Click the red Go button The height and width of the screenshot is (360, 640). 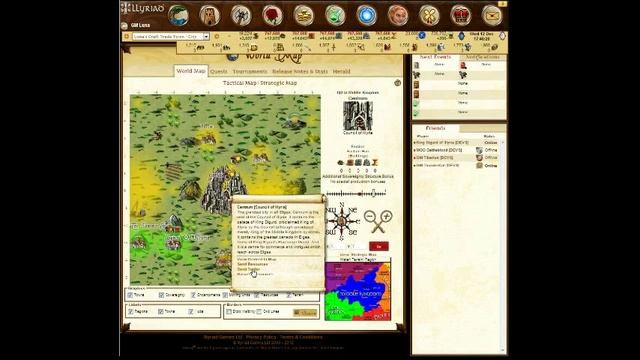coord(379,247)
